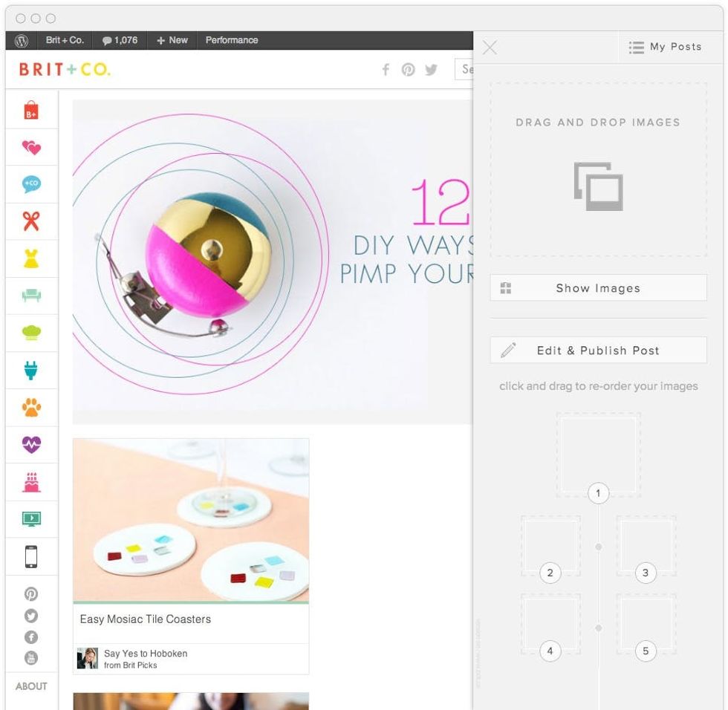728x710 pixels.
Task: Click the + New admin bar item
Action: 172,40
